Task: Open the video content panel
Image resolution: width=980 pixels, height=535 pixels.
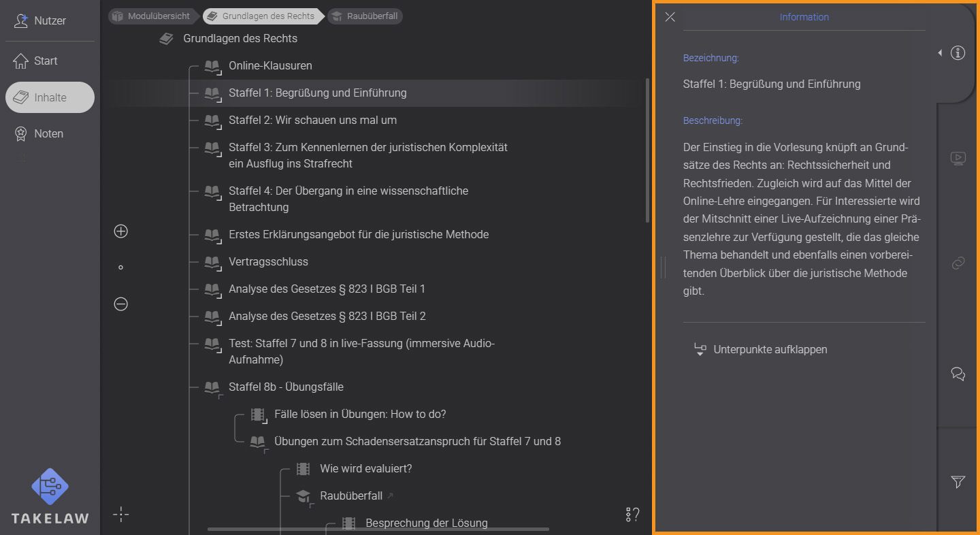Action: [x=958, y=158]
